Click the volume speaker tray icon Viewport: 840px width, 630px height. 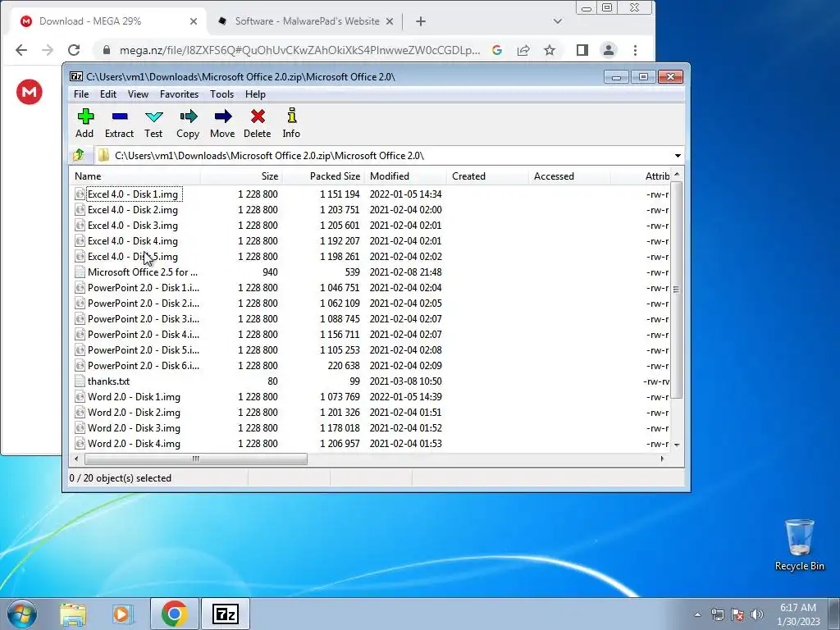(x=757, y=614)
